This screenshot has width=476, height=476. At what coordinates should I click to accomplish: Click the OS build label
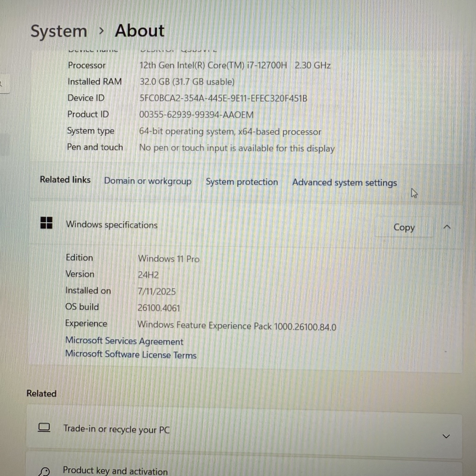coord(82,307)
